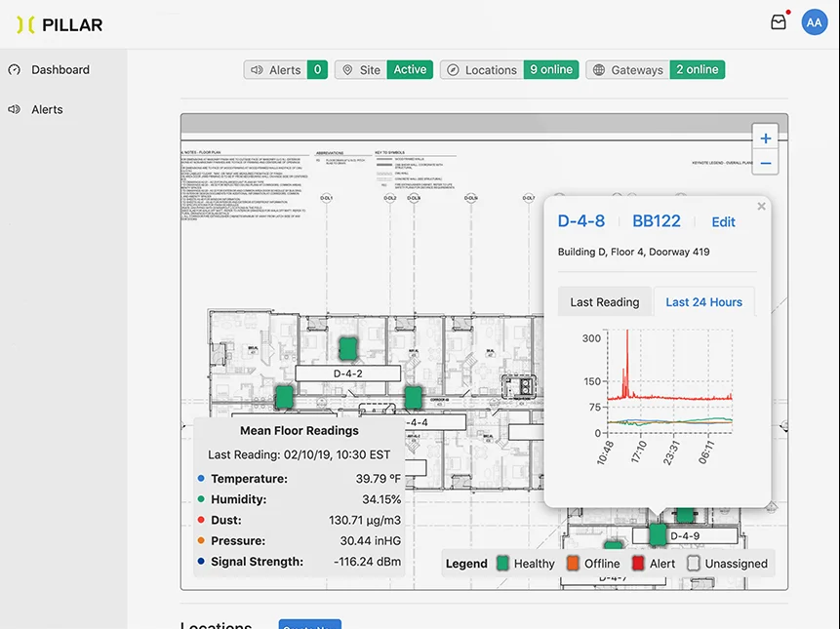Click Building D, Floor 4, Doorway 419 text
Screen dimensions: 840x629
[x=633, y=252]
